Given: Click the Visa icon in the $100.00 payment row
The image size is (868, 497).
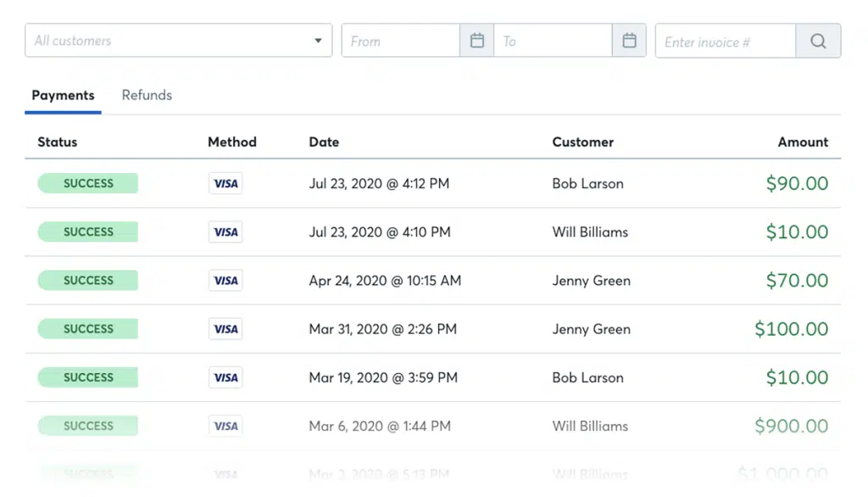Looking at the screenshot, I should click(225, 329).
